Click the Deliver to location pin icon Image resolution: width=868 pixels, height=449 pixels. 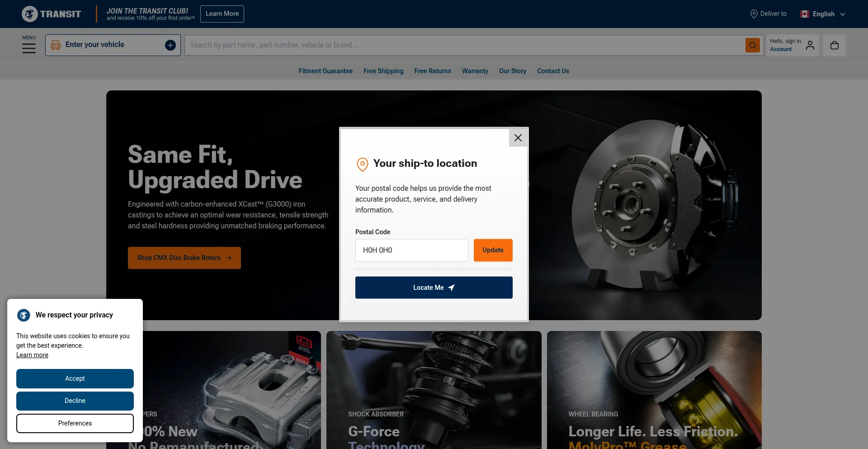coord(754,14)
